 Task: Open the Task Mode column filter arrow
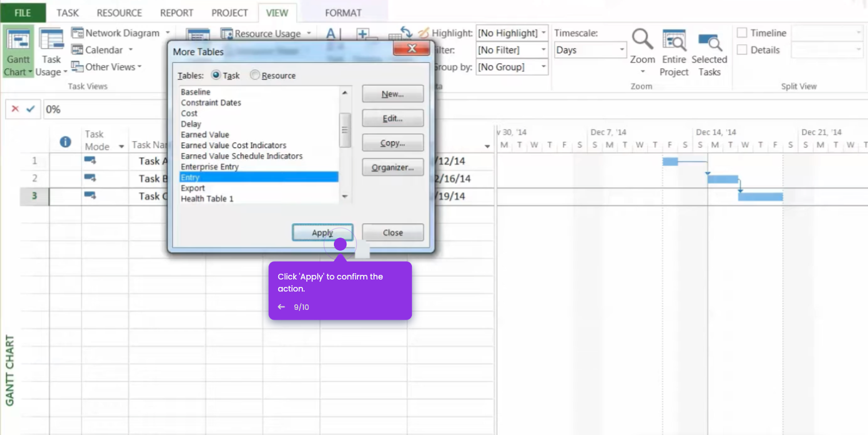coord(121,147)
